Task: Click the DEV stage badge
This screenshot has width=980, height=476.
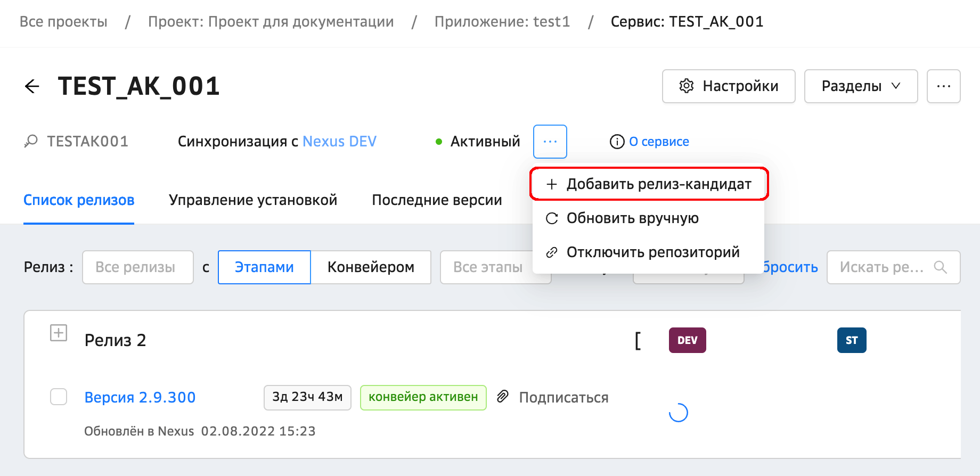Action: click(x=687, y=341)
